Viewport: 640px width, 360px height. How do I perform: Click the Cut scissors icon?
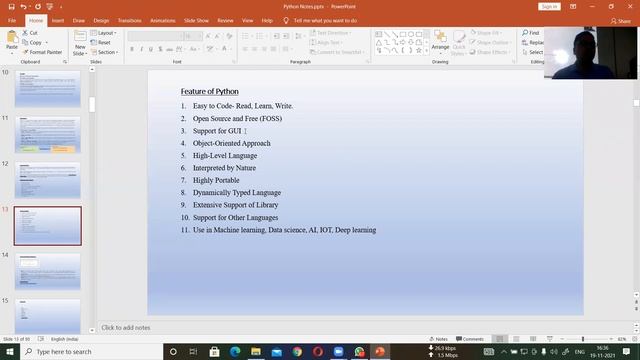tap(25, 33)
